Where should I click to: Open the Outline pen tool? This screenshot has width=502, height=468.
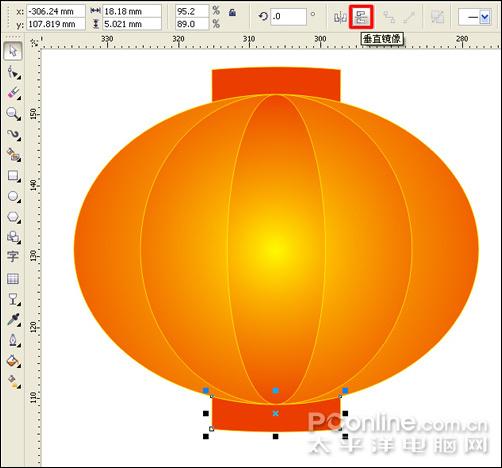tap(13, 340)
